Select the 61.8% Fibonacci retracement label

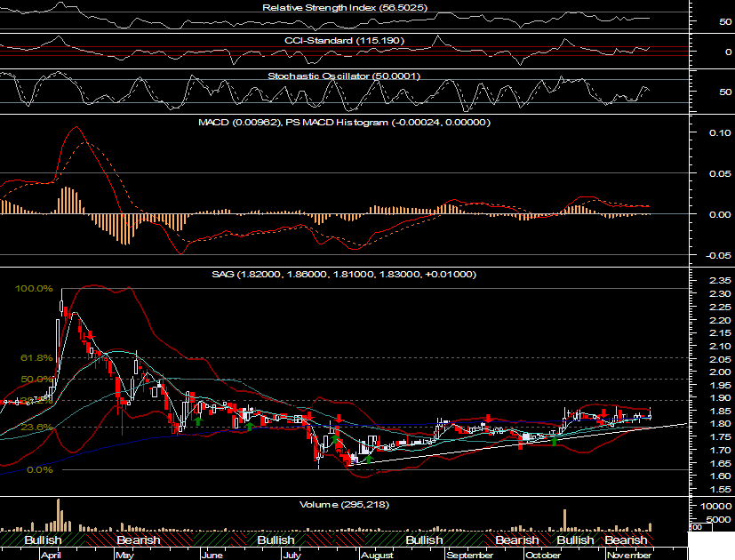click(37, 357)
